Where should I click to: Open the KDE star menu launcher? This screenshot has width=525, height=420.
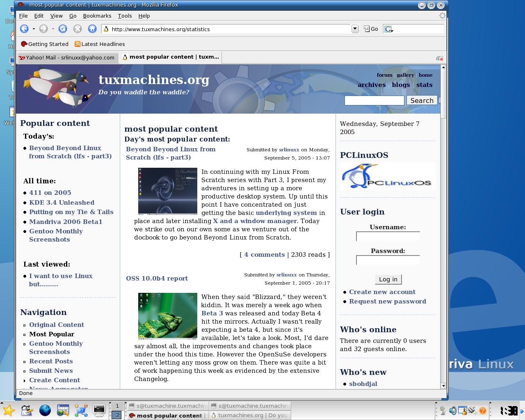(9, 410)
